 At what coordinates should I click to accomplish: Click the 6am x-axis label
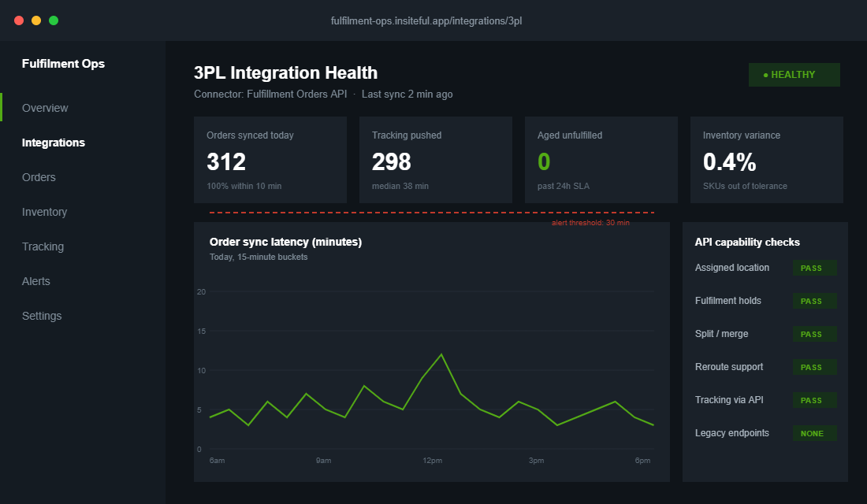tap(217, 461)
